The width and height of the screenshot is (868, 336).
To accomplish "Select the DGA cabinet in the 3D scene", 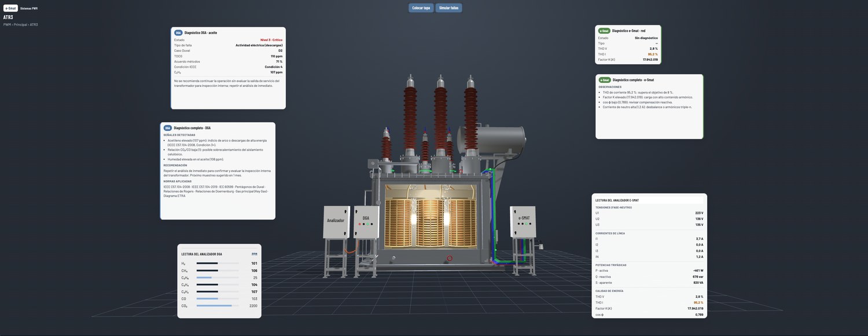I will [x=366, y=222].
